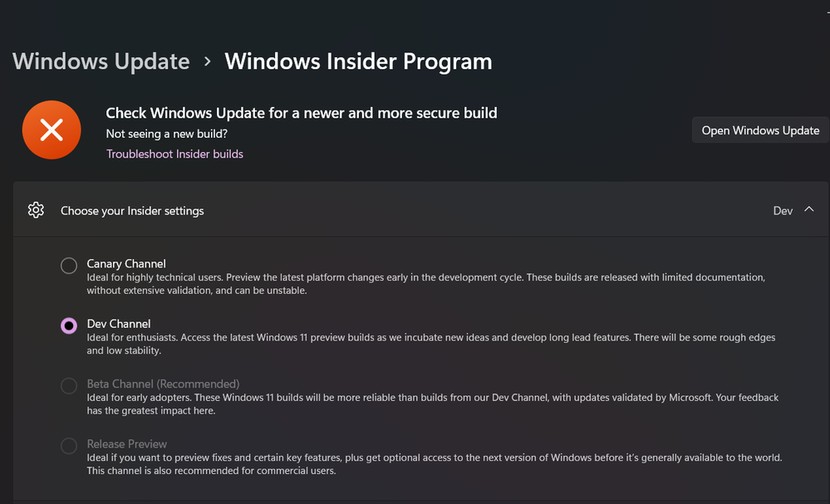Select the Dev Channel radio button
This screenshot has height=504, width=830.
click(68, 325)
